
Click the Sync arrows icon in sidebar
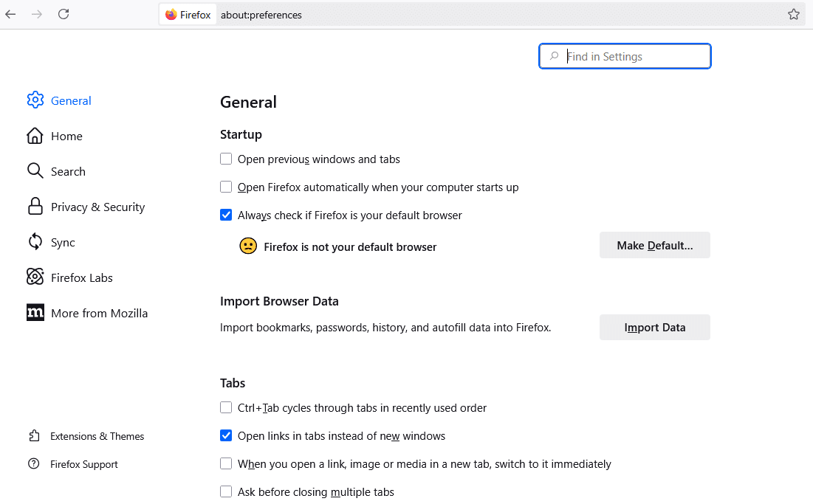pos(35,242)
